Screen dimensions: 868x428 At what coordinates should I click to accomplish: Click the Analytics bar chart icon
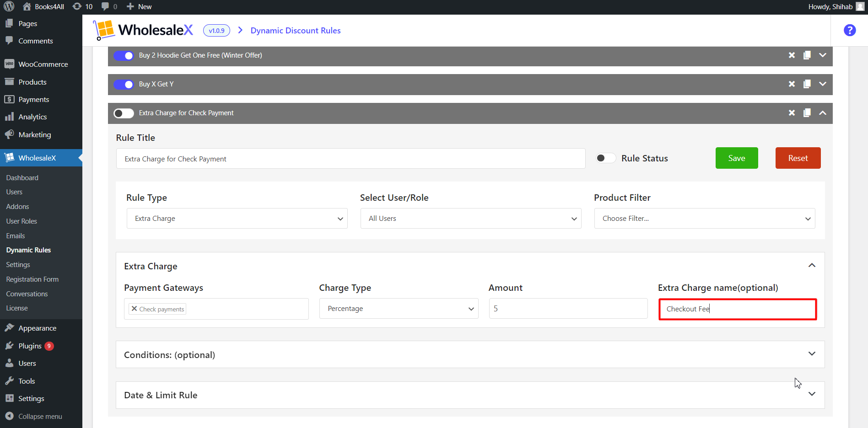(x=9, y=117)
